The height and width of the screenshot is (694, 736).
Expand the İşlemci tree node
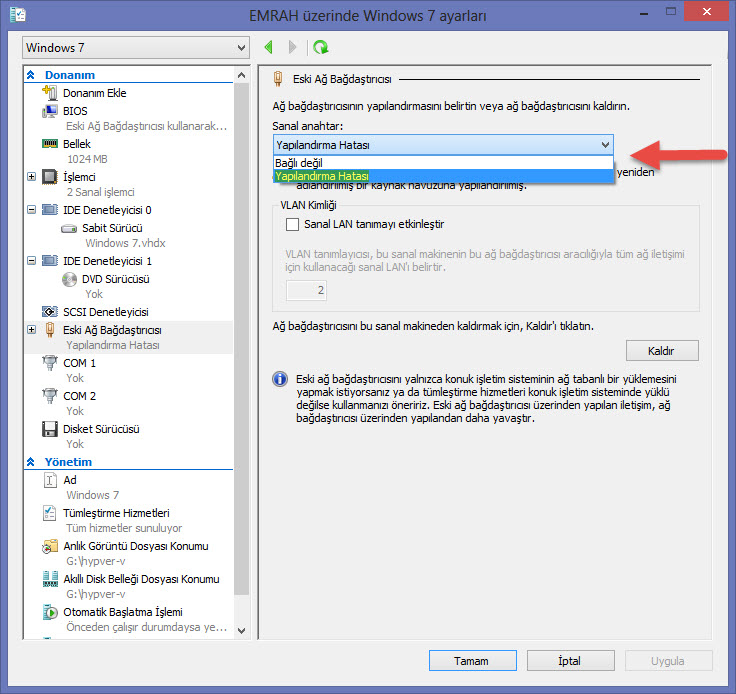point(31,177)
